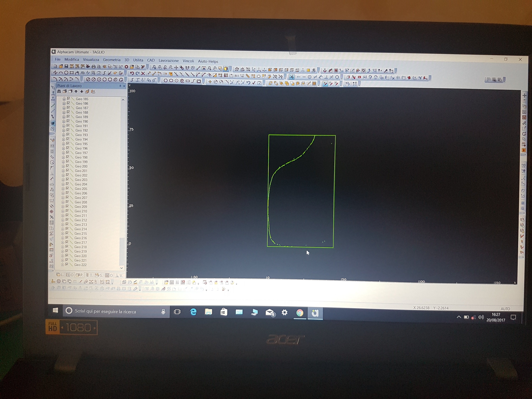Image resolution: width=532 pixels, height=399 pixels.
Task: Open the Geometria menu
Action: pyautogui.click(x=112, y=60)
